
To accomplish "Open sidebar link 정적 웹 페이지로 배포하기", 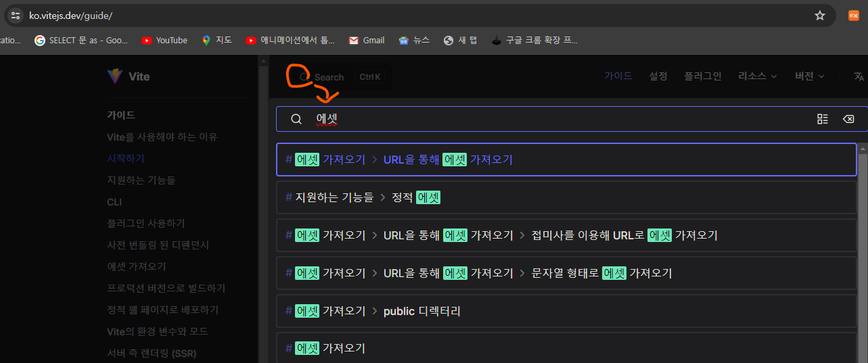I will [162, 310].
